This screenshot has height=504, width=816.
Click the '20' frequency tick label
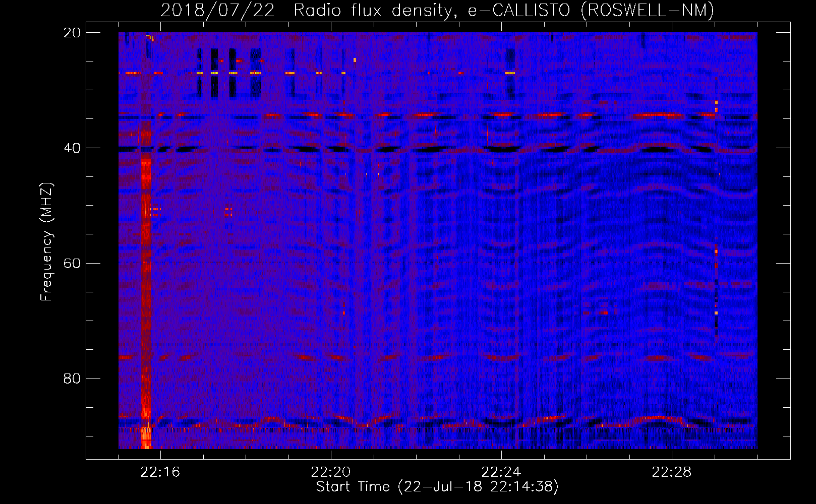click(72, 33)
